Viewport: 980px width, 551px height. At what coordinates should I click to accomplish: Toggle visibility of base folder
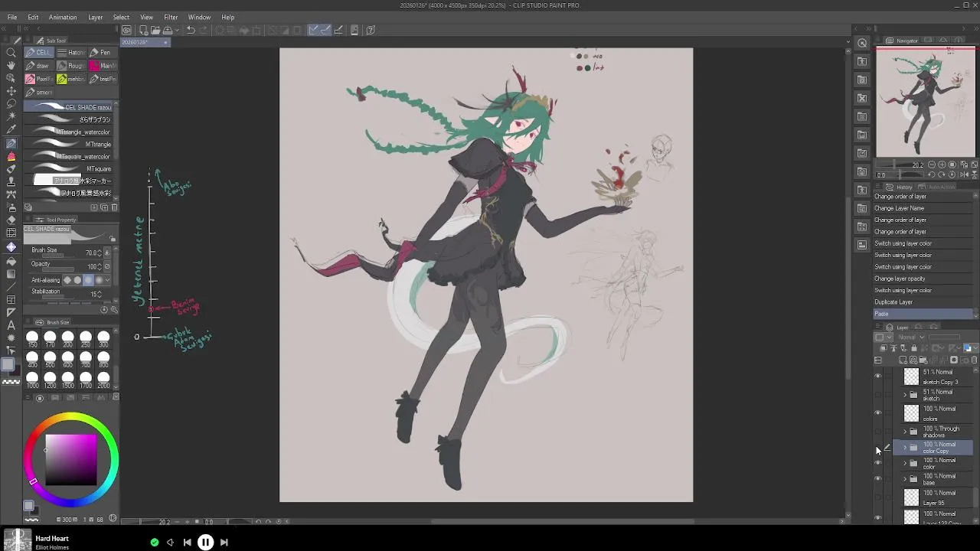878,479
